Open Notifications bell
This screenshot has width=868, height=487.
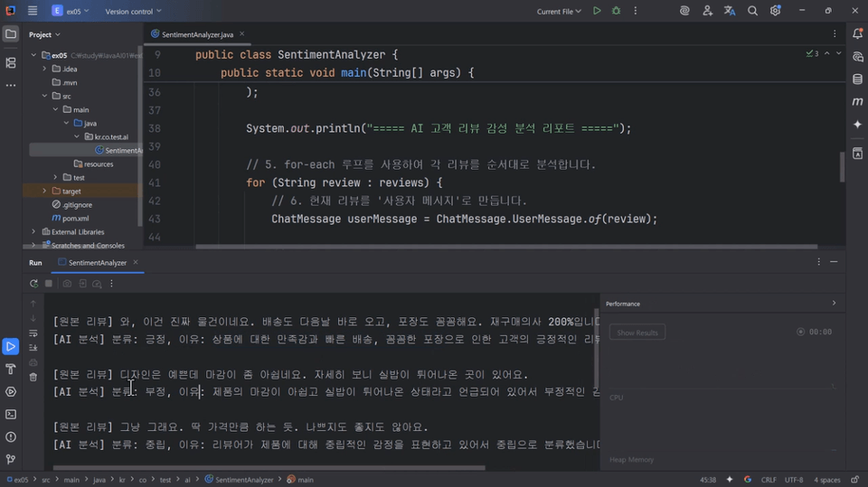point(857,33)
